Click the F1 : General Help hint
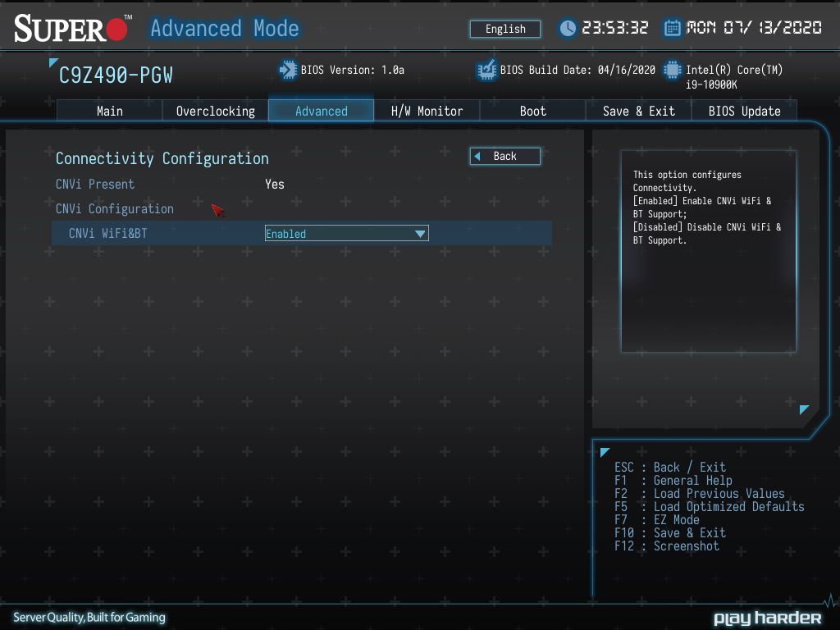The height and width of the screenshot is (630, 840). (x=673, y=481)
